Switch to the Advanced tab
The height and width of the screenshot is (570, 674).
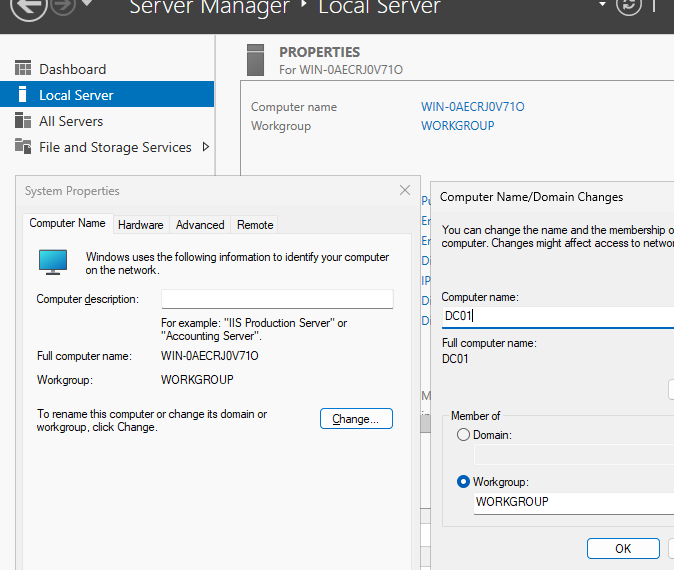(200, 225)
